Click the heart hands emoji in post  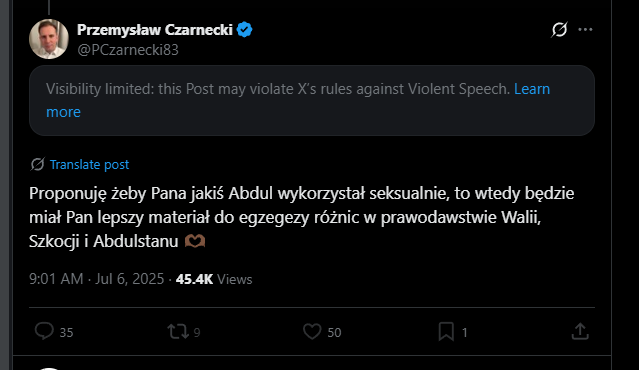[195, 241]
